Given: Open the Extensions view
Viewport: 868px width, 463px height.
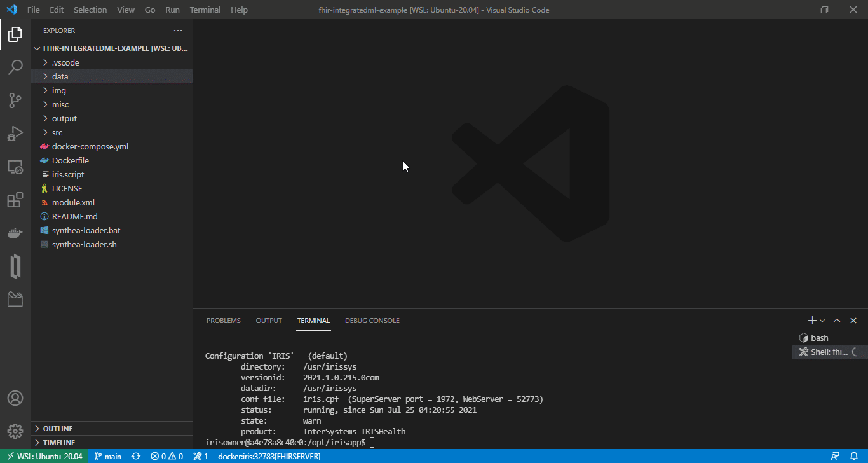Looking at the screenshot, I should 15,200.
